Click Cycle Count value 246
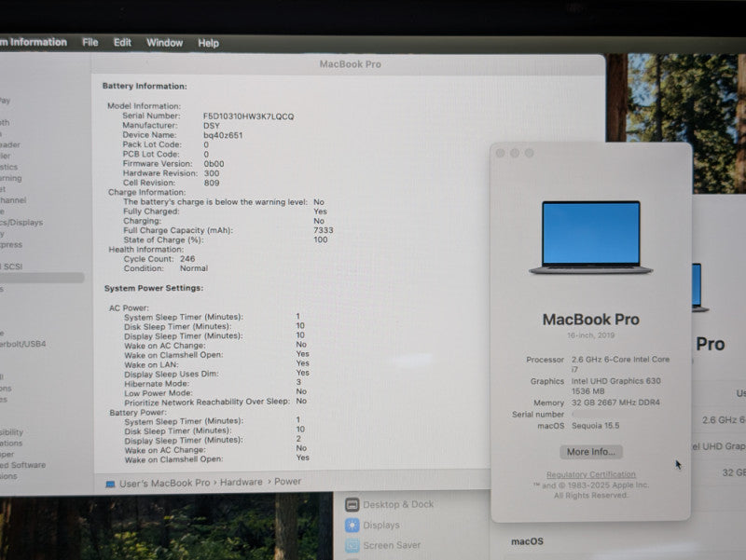746x560 pixels. click(x=187, y=259)
